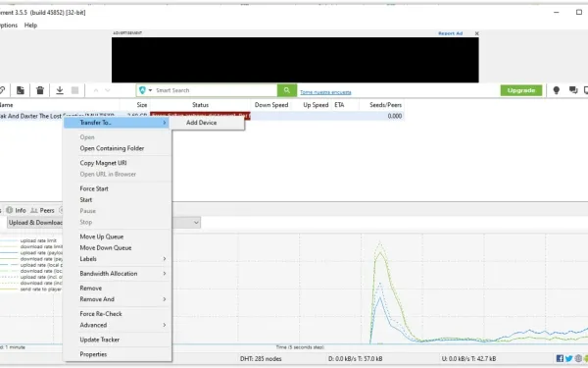588x368 pixels.
Task: Click the Report Ad link
Action: coord(450,33)
